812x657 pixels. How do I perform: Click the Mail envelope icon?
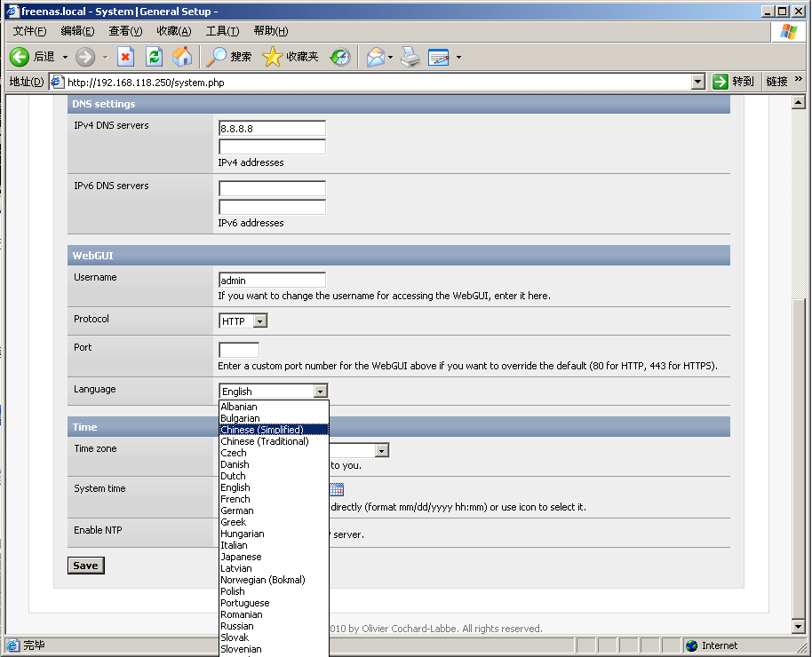coord(376,57)
